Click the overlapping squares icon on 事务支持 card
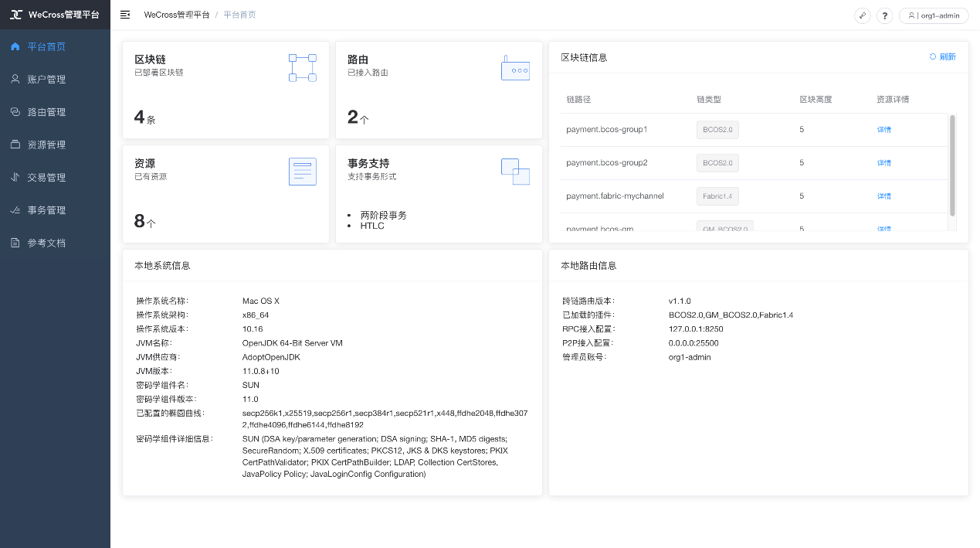 515,171
